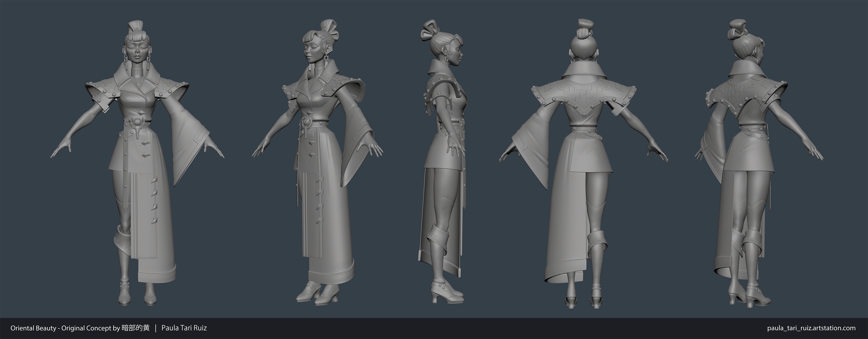Open the paula_tari_ruiz.artstation.com link
The image size is (868, 339).
coord(811,328)
